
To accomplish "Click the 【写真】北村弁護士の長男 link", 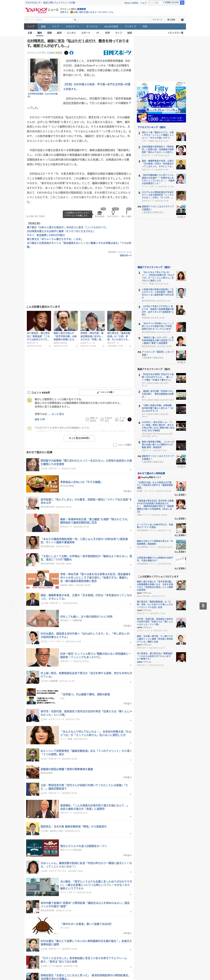I will [x=96, y=87].
